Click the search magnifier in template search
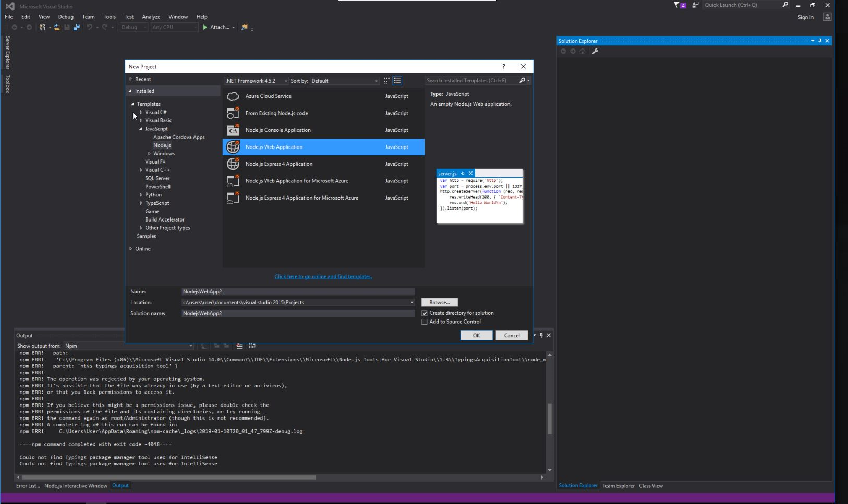 coord(523,80)
